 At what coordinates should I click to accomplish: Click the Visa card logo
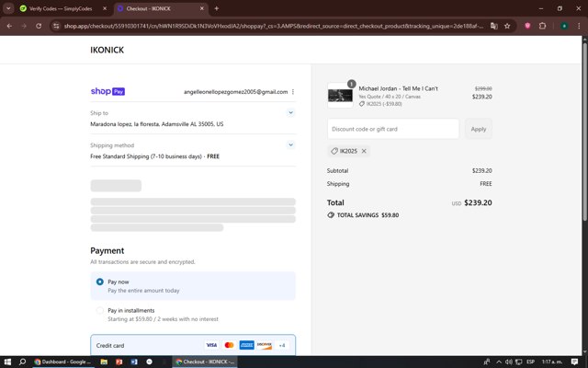211,345
